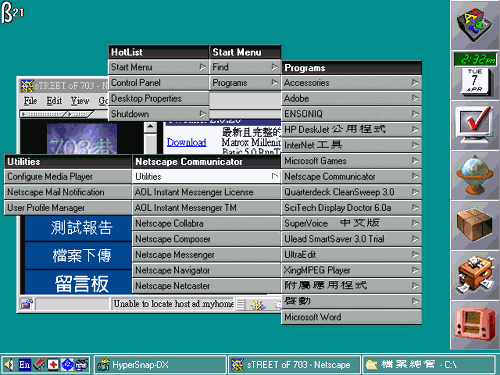The image size is (500, 375).
Task: Open AOL Instant Messenger TM
Action: [x=206, y=208]
